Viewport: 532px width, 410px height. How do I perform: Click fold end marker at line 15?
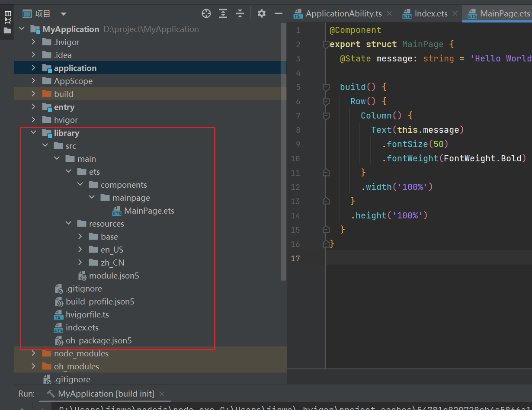click(326, 230)
